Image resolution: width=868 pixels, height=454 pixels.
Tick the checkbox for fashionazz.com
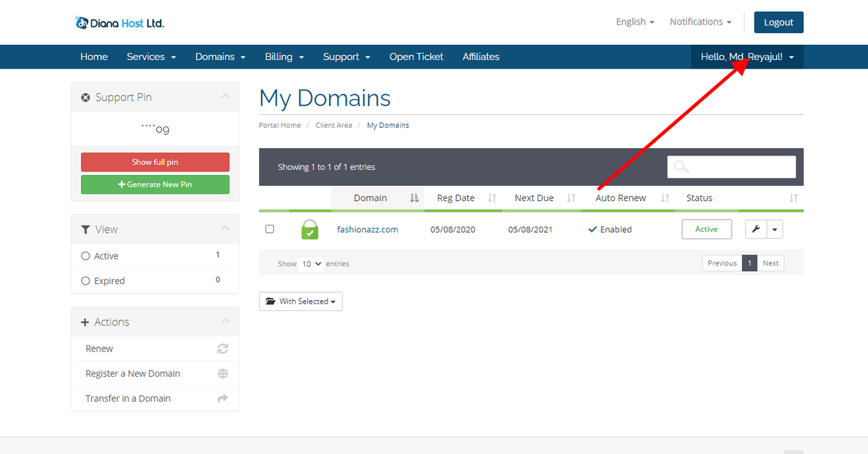[x=270, y=229]
